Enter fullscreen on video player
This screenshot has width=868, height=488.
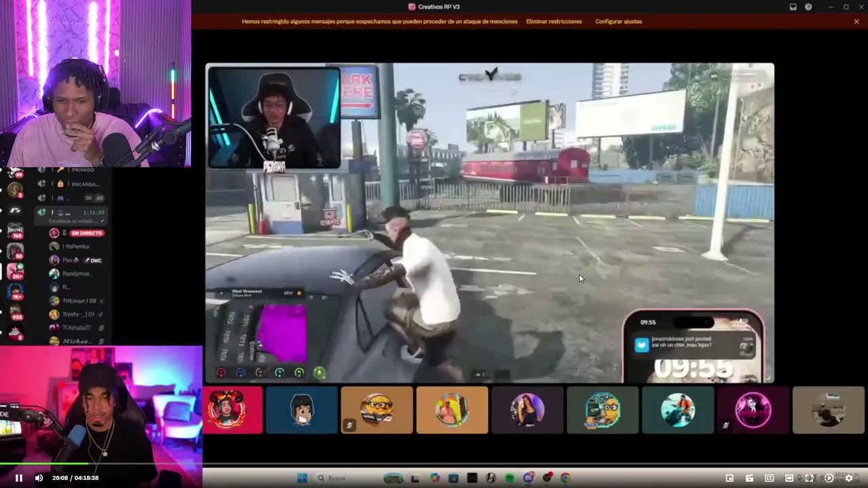tap(809, 478)
